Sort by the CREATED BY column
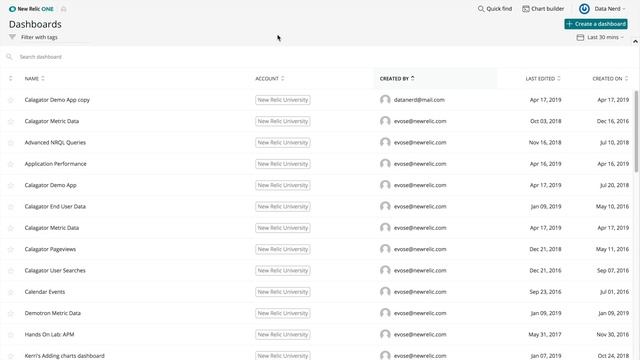 397,78
